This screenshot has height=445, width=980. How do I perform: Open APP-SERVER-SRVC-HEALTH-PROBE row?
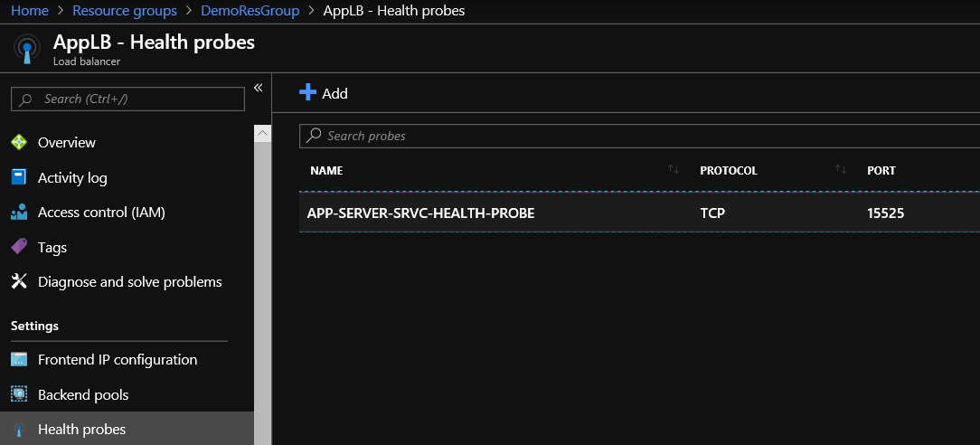[639, 213]
